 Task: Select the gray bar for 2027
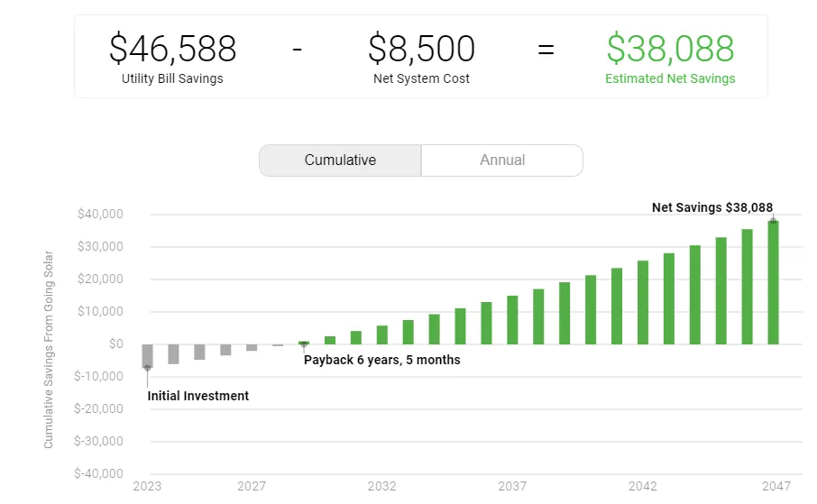point(252,347)
